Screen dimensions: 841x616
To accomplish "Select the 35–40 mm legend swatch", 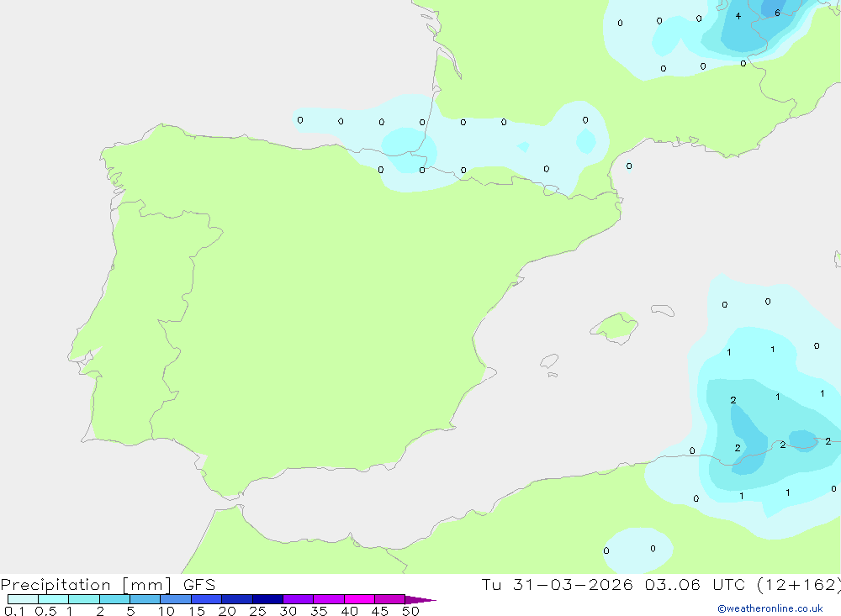I will click(x=329, y=599).
